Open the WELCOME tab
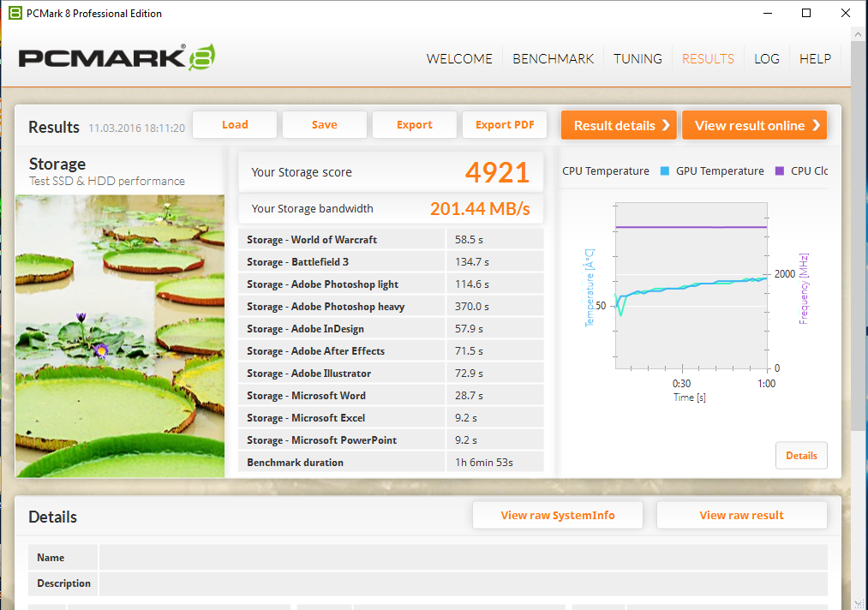868x610 pixels. pos(459,58)
